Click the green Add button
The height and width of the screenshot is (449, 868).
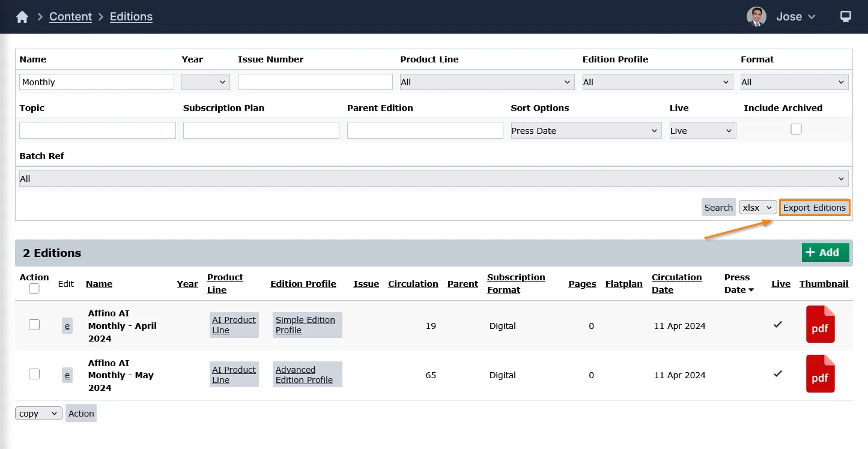pos(825,253)
